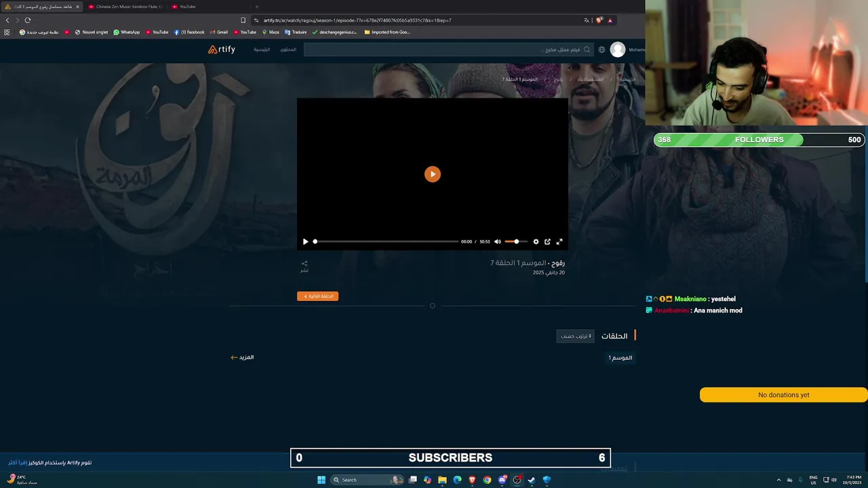Viewport: 868px width, 488px height.
Task: Click the اقرأ أكثر cookie notice link
Action: coord(18,462)
